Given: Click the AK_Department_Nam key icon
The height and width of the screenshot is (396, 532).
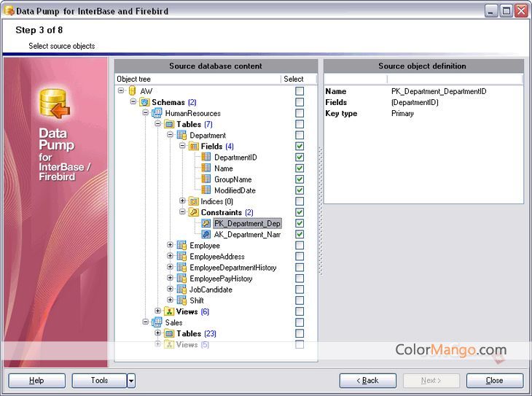Looking at the screenshot, I should coord(206,234).
